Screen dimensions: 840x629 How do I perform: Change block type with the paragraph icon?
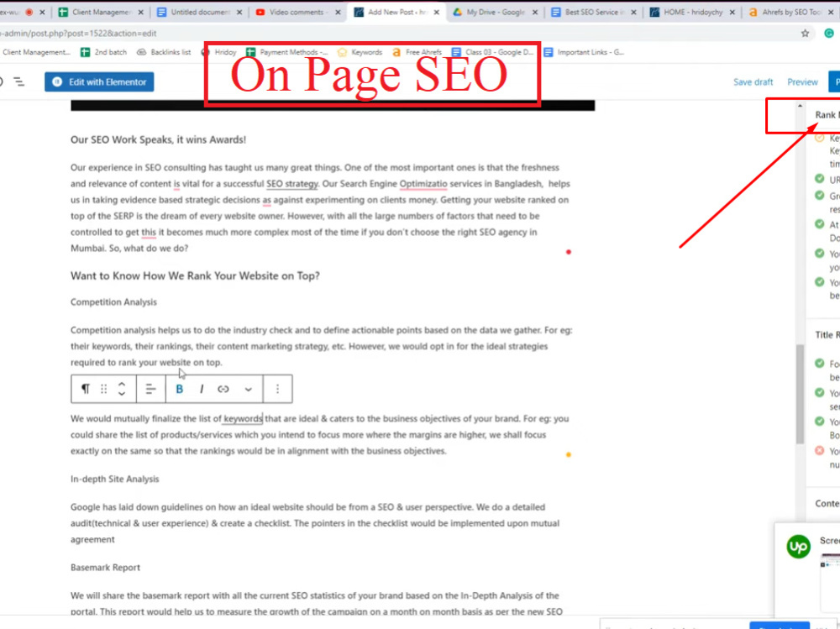(85, 389)
